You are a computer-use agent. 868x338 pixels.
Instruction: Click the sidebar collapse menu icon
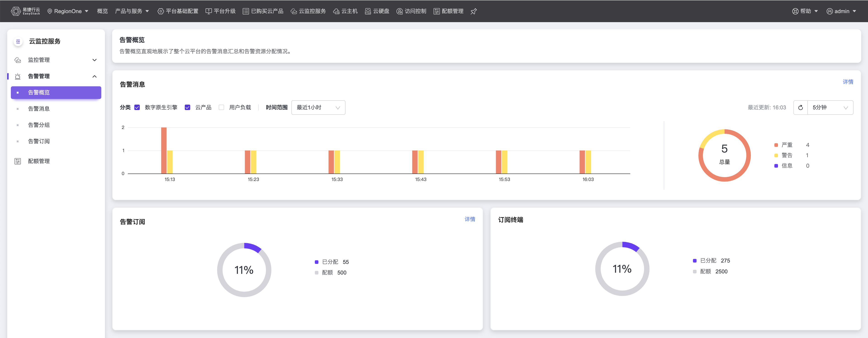[x=18, y=41]
